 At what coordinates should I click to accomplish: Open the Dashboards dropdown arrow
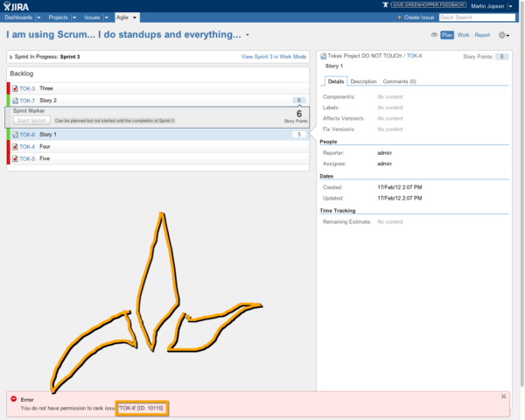(x=38, y=17)
